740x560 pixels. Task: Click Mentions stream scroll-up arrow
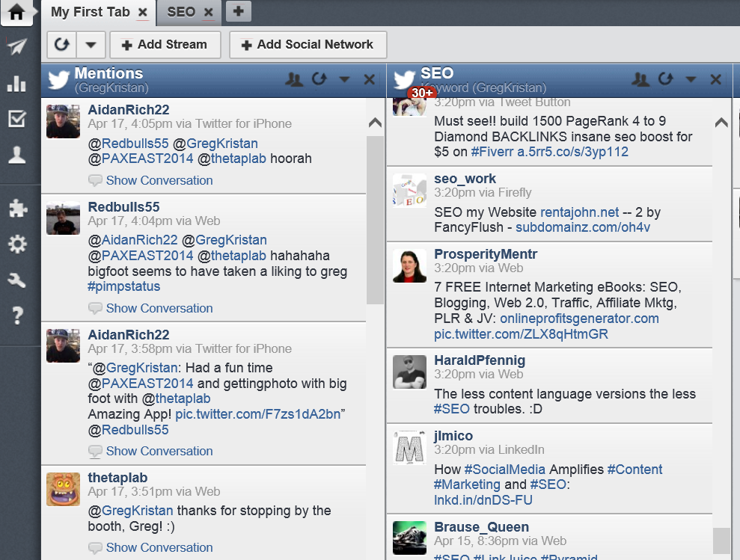(x=375, y=123)
